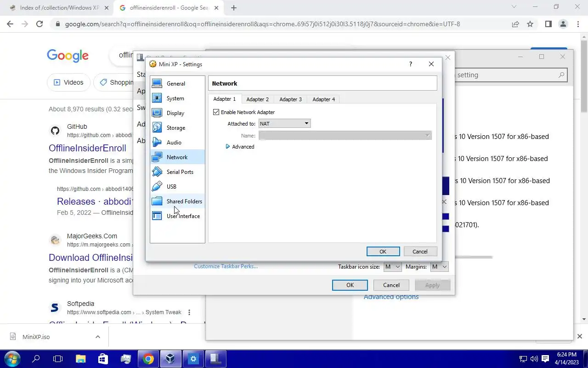Open Chrome's three-dot menu

(577, 24)
